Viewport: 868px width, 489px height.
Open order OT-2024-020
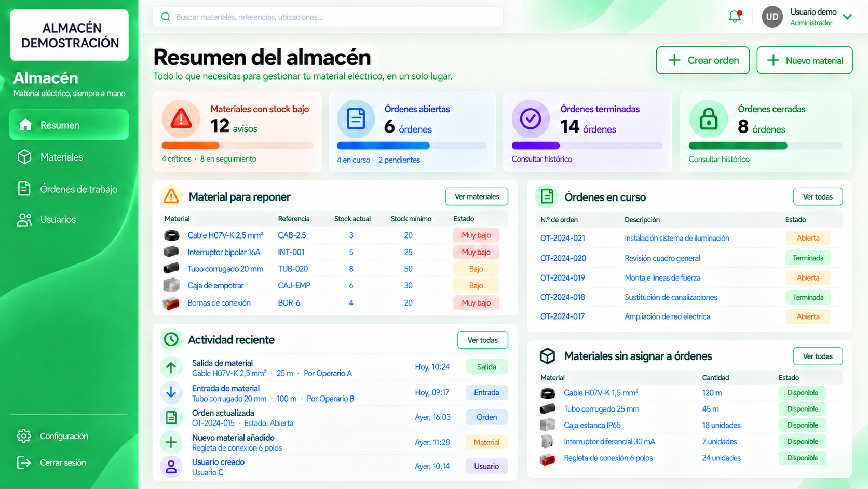click(563, 258)
